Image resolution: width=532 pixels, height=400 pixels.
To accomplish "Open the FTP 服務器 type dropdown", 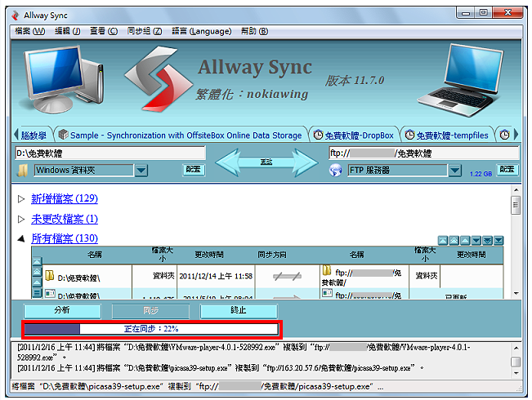I will (x=455, y=170).
